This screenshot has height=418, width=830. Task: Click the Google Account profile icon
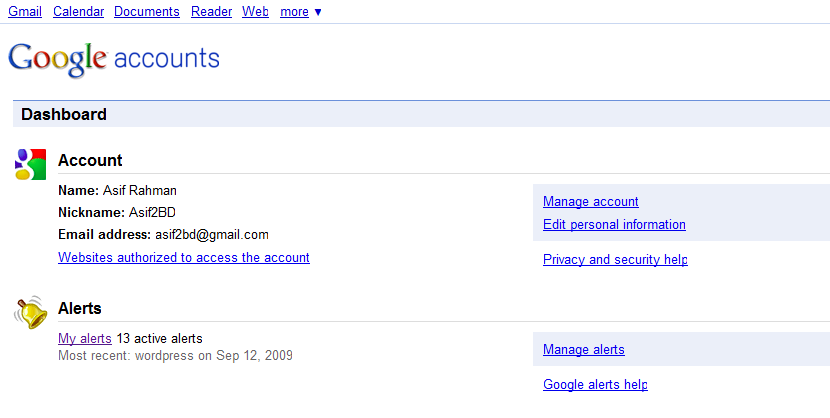[x=31, y=163]
